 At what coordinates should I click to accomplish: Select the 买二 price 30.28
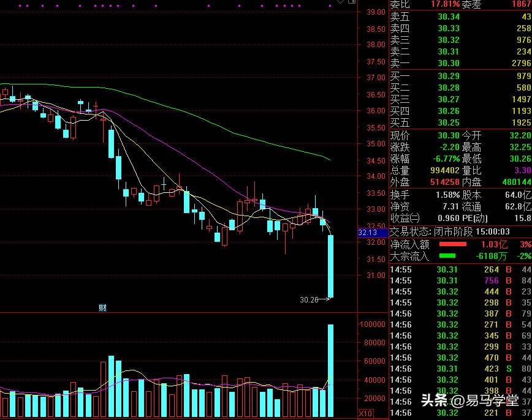point(449,88)
